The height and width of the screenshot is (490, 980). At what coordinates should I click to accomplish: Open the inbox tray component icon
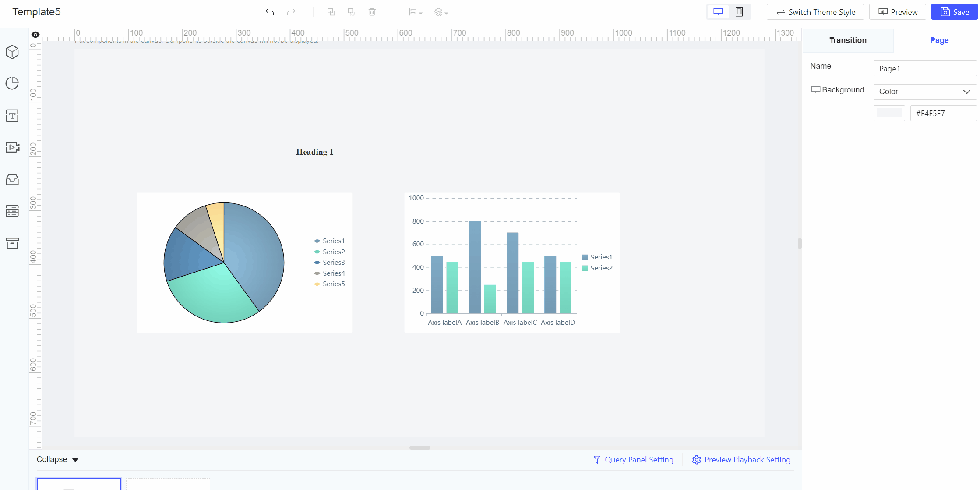point(12,179)
